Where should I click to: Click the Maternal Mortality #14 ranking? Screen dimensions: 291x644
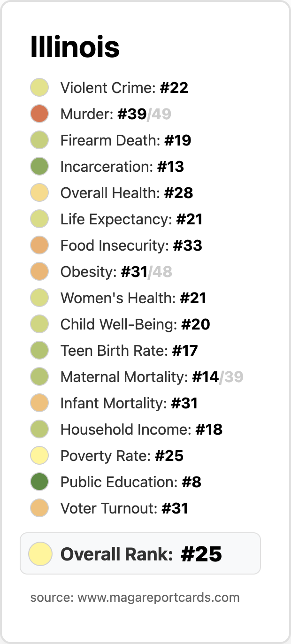(x=152, y=377)
